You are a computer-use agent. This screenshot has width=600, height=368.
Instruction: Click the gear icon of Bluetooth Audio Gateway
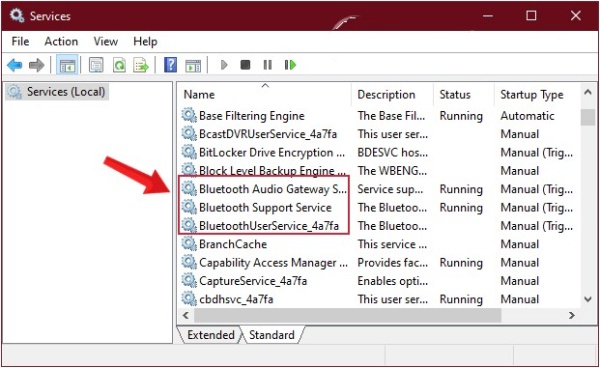pos(189,188)
